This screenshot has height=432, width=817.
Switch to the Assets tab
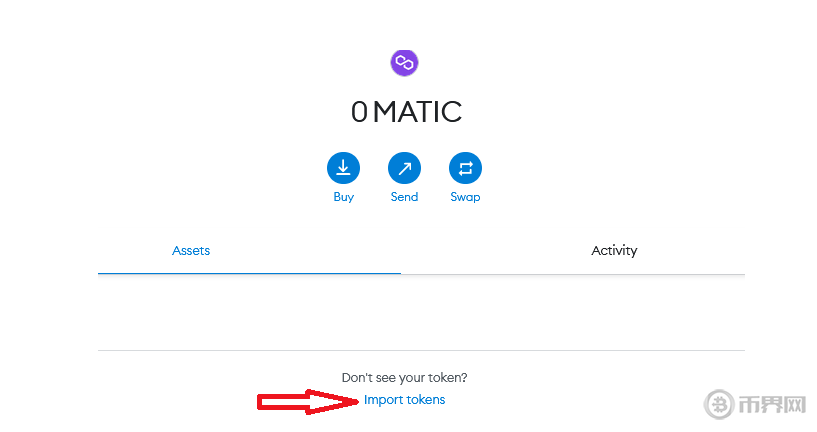pyautogui.click(x=191, y=251)
